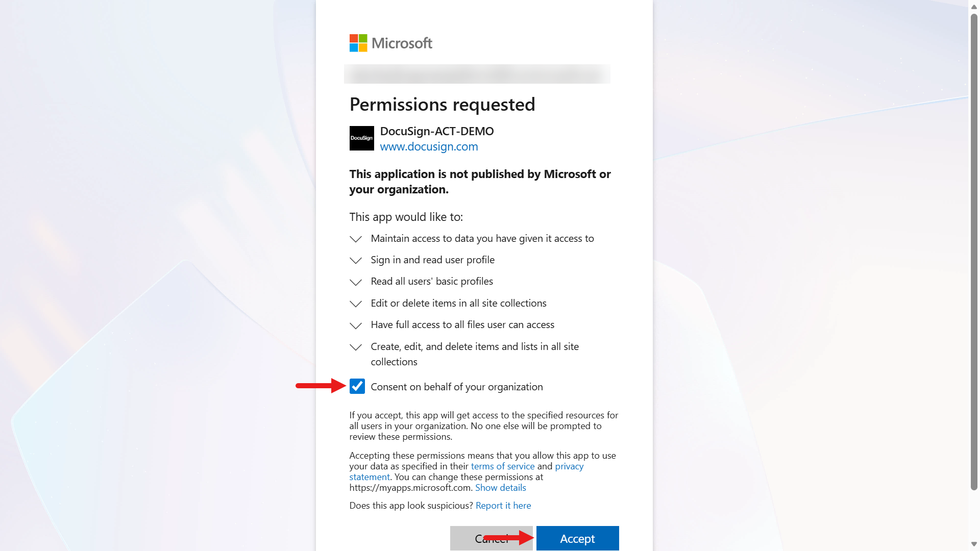Expand Create, edit, and delete items chevron

(356, 347)
